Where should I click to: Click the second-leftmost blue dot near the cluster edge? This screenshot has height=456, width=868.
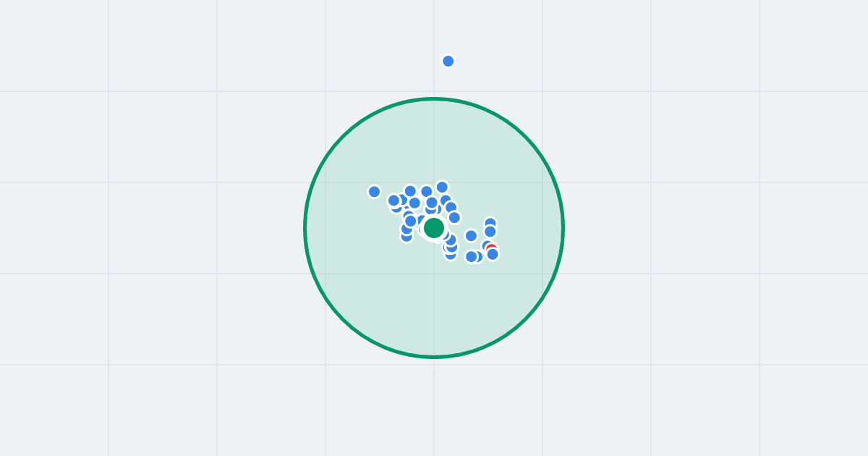(x=393, y=200)
